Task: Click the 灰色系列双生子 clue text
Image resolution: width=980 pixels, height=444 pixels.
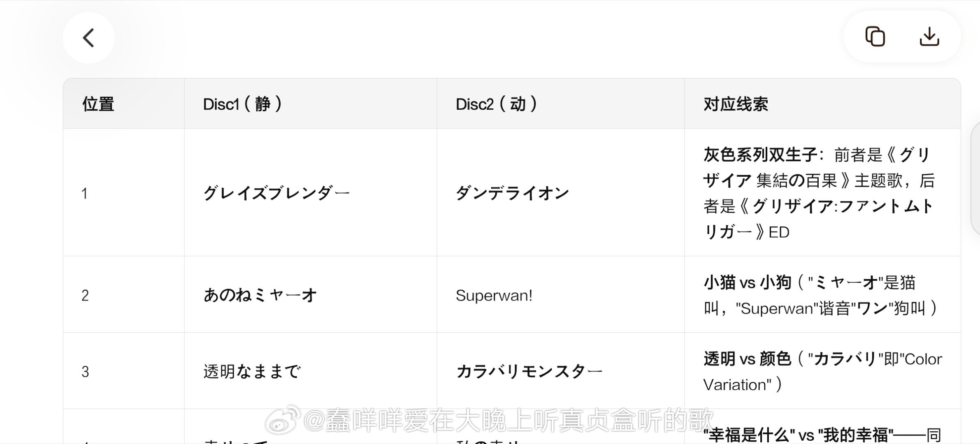Action: tap(760, 155)
